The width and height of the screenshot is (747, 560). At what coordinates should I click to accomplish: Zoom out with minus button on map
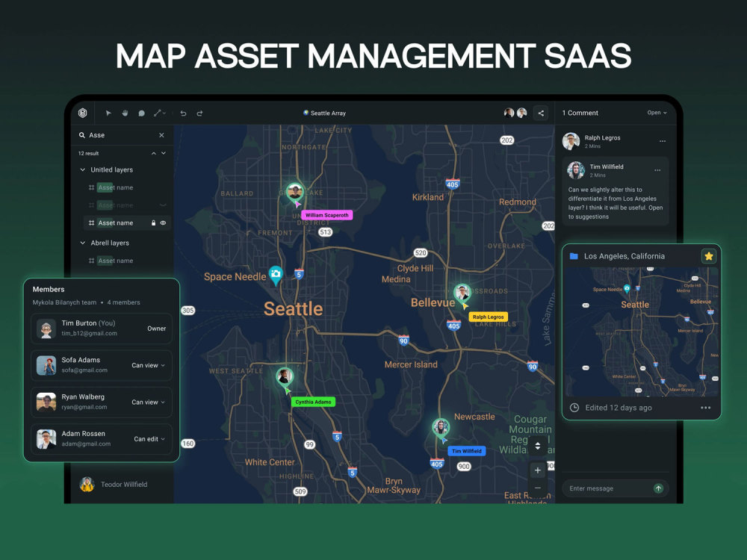(537, 488)
